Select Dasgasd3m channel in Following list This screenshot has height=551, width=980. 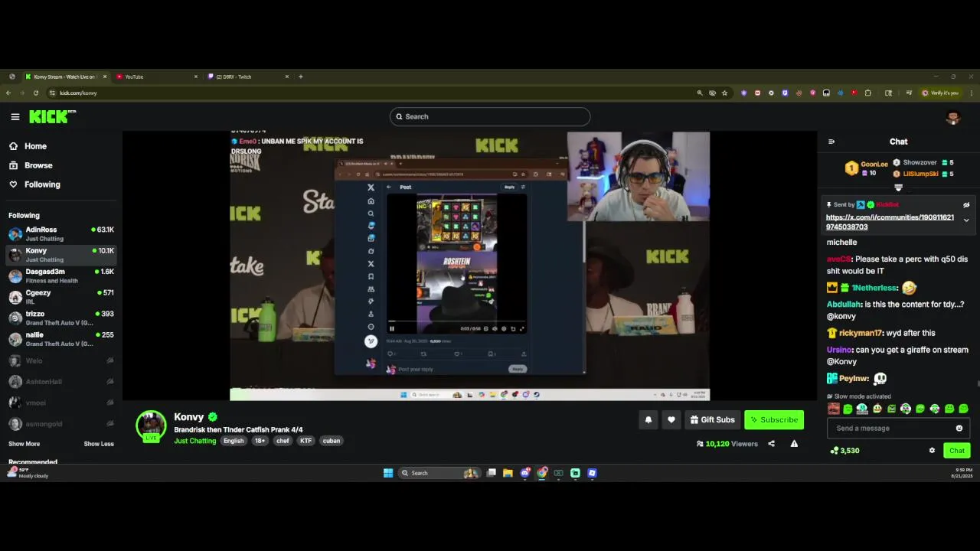coord(61,275)
